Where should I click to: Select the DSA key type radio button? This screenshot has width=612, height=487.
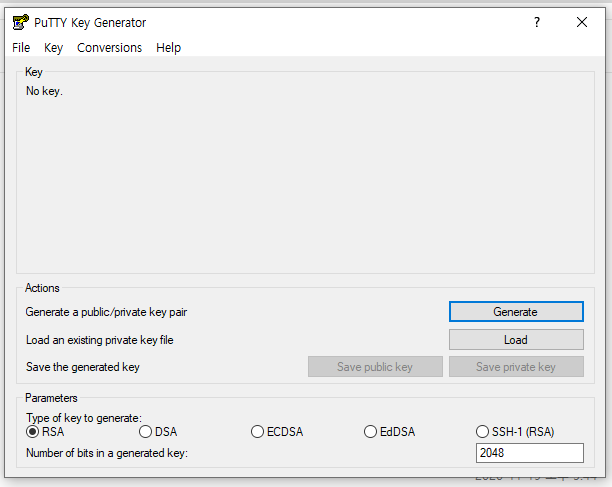tap(145, 432)
